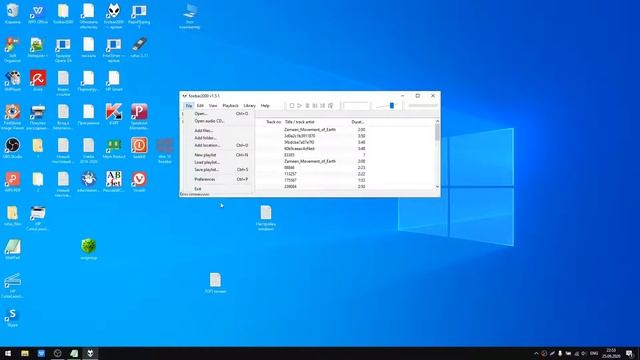The image size is (640, 360).
Task: Open the Windows notification center
Action: click(630, 353)
